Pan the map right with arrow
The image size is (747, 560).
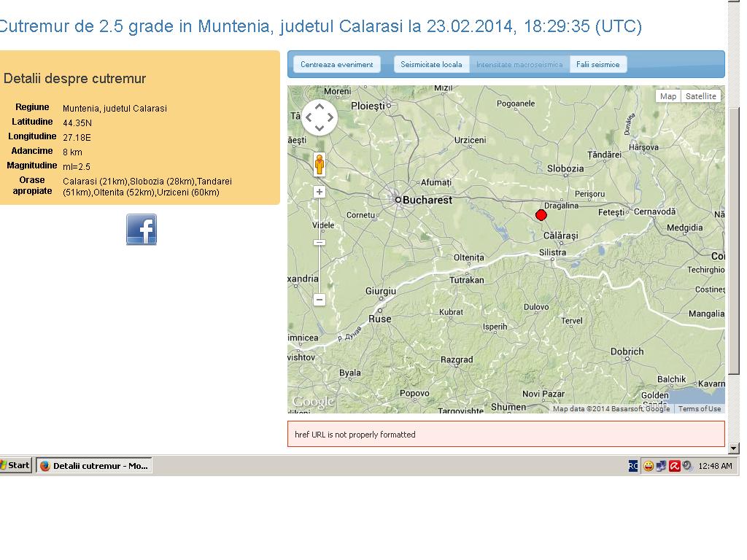click(x=330, y=117)
